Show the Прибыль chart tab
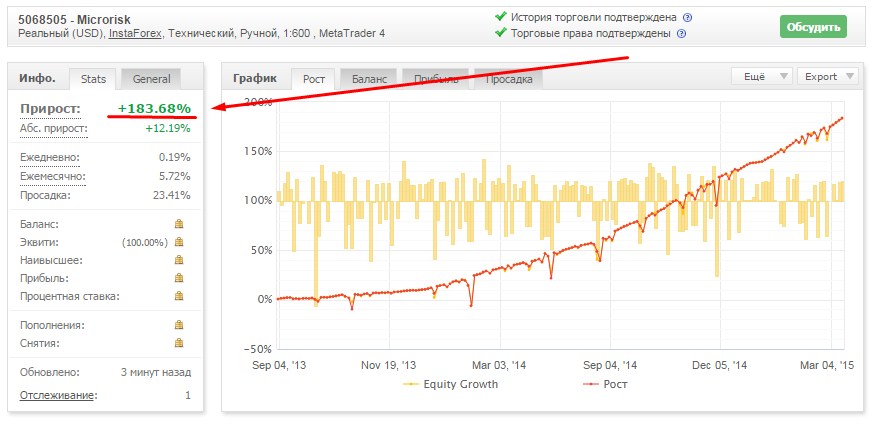The height and width of the screenshot is (425, 875). (x=435, y=79)
